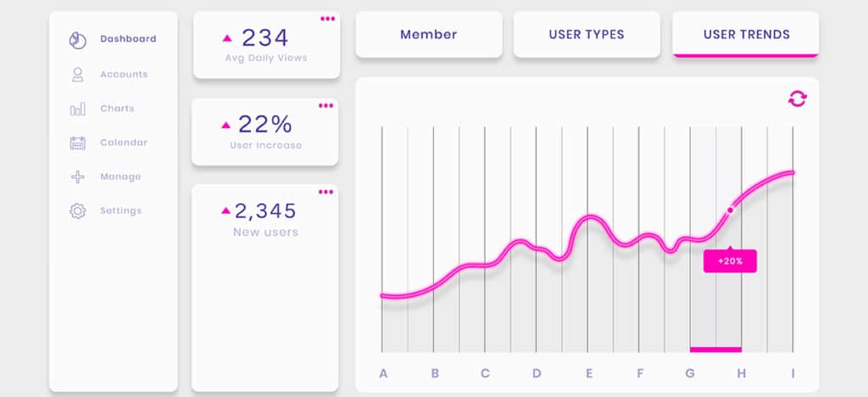Refresh the user trends chart

tap(798, 98)
